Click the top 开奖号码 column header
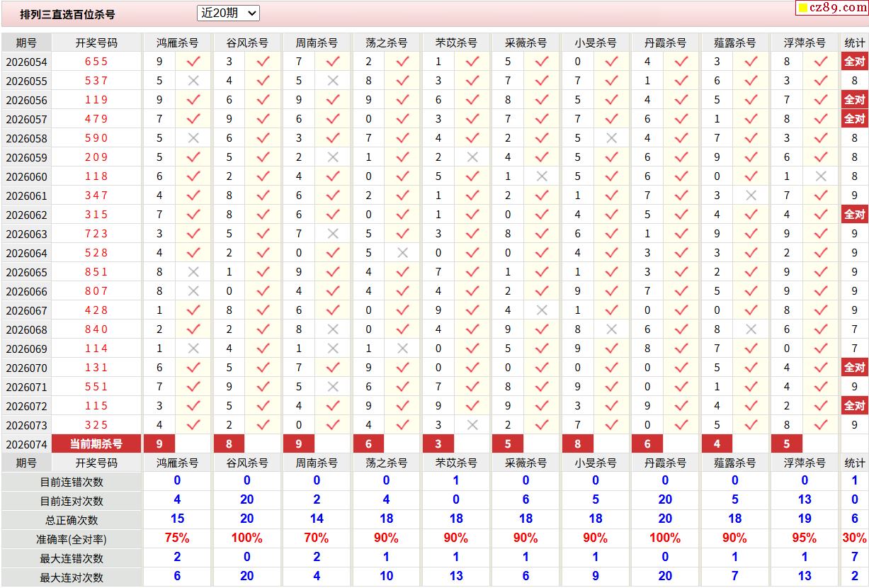 [96, 43]
